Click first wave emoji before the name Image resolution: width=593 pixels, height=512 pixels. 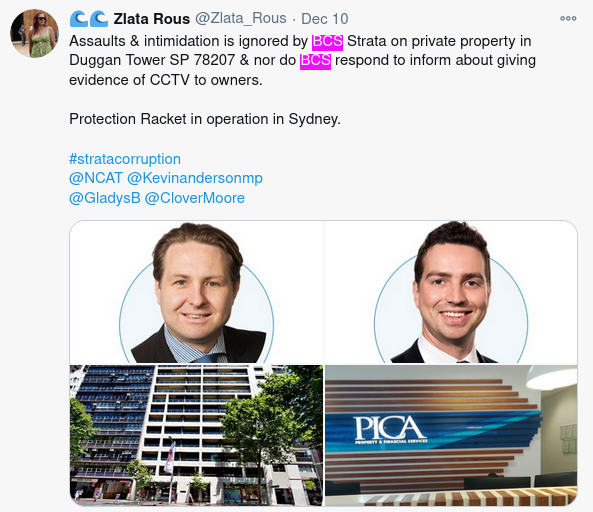(x=79, y=19)
